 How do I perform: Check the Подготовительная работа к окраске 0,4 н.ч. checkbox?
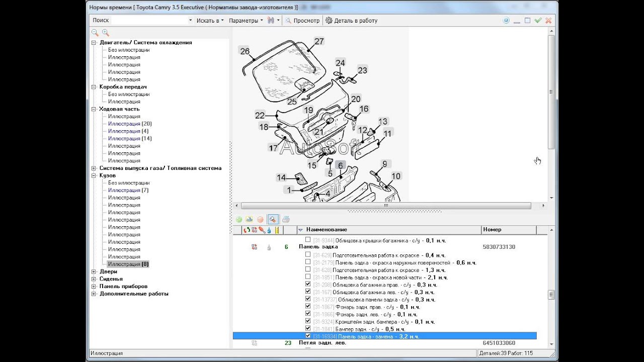pyautogui.click(x=308, y=254)
